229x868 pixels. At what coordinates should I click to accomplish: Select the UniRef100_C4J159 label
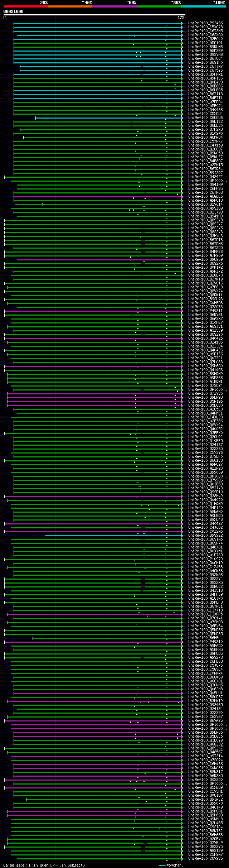click(x=205, y=145)
